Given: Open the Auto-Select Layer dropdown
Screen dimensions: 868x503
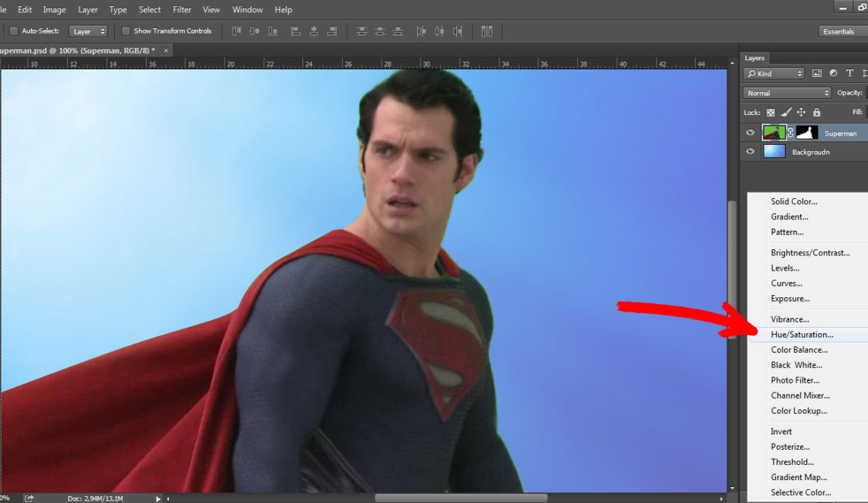Looking at the screenshot, I should click(x=88, y=31).
